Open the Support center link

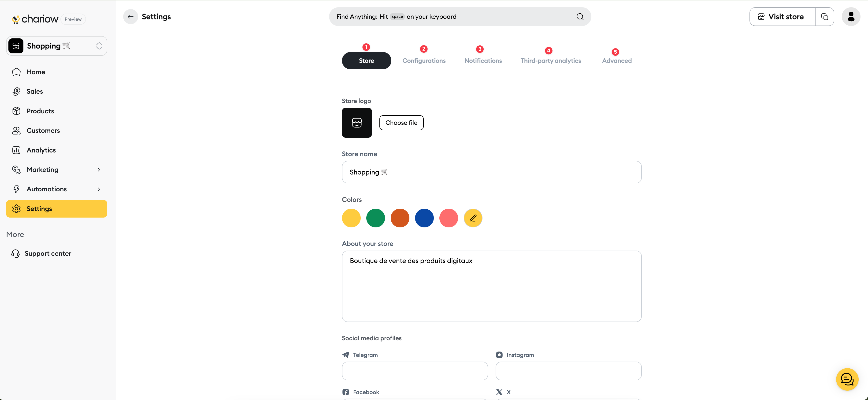click(48, 253)
